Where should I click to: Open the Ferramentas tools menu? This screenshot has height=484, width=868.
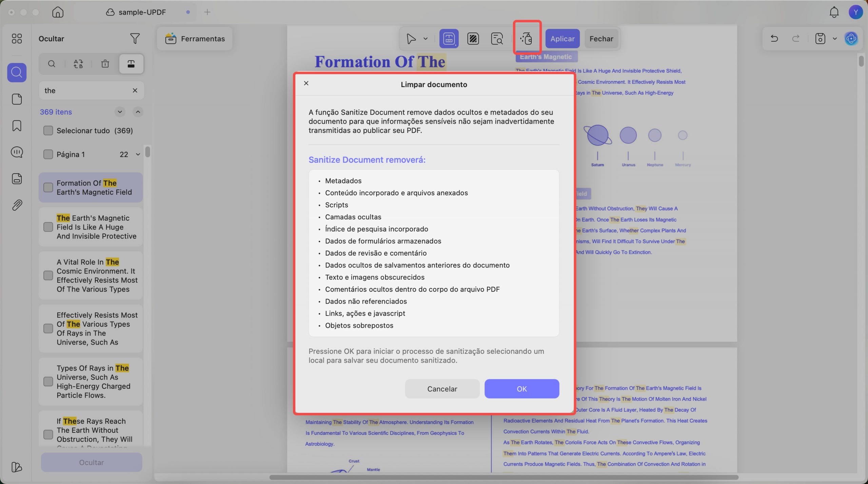point(195,39)
